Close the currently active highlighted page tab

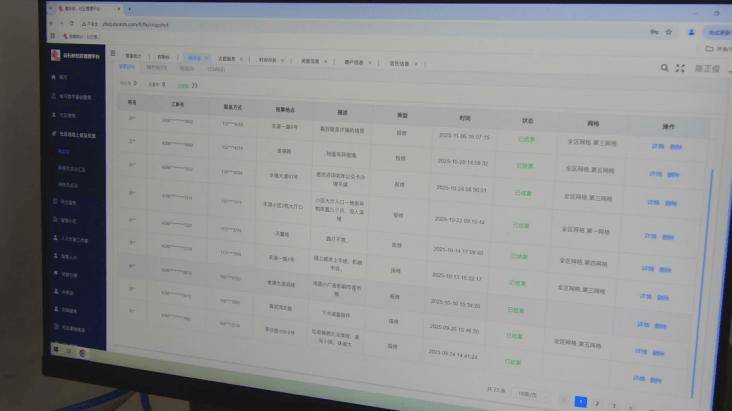click(x=208, y=59)
